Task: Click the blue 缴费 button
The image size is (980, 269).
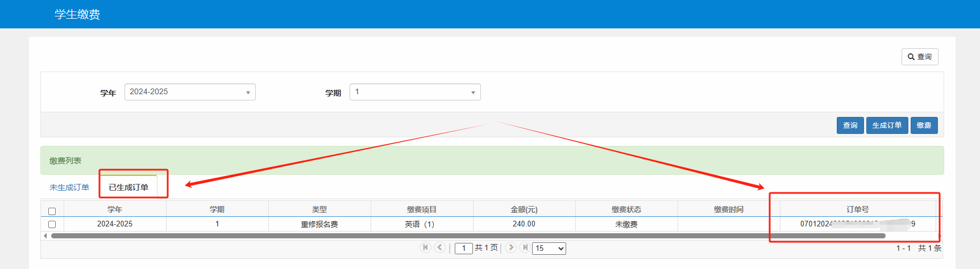Action: (924, 125)
